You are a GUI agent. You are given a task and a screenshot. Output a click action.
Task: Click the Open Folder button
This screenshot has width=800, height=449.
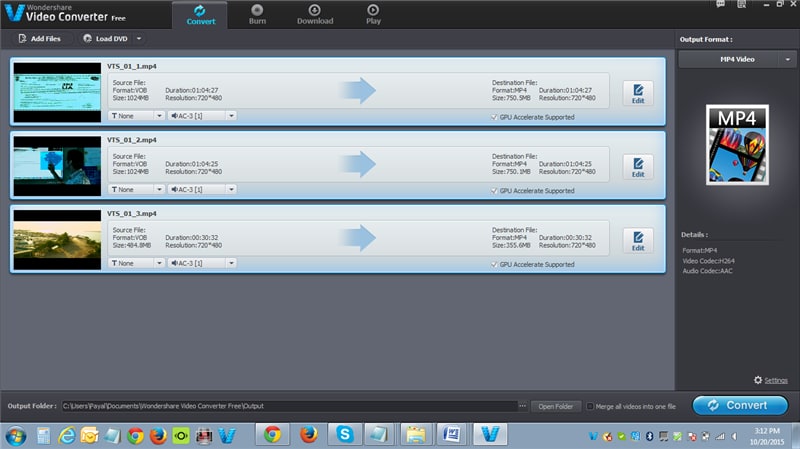point(556,407)
